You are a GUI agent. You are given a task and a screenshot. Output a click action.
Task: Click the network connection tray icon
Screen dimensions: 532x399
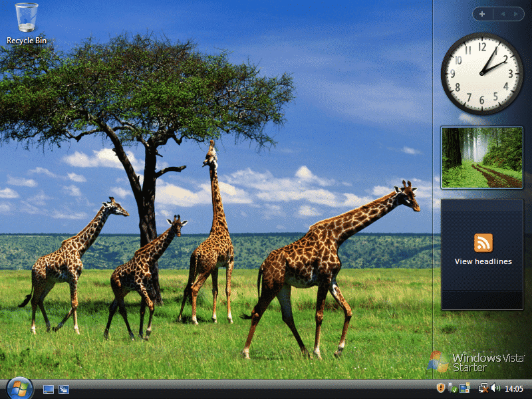(483, 388)
